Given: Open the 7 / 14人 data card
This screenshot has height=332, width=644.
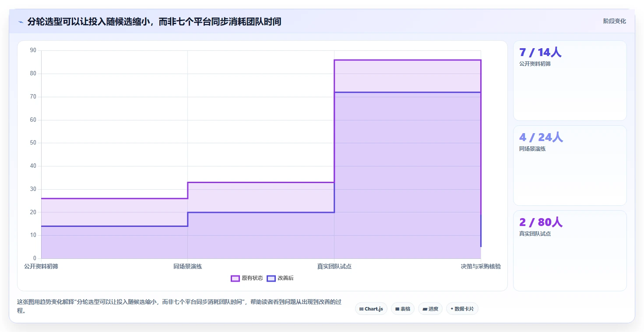Looking at the screenshot, I should [570, 81].
